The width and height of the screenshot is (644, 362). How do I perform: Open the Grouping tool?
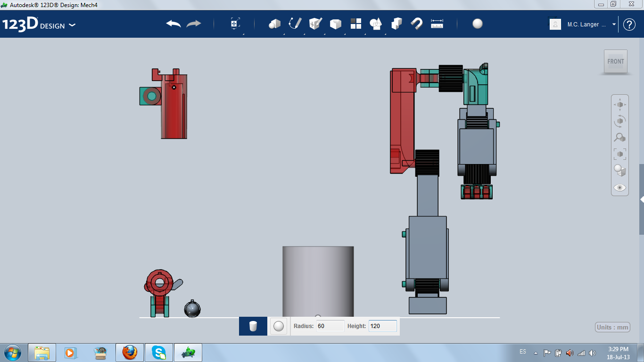point(376,24)
